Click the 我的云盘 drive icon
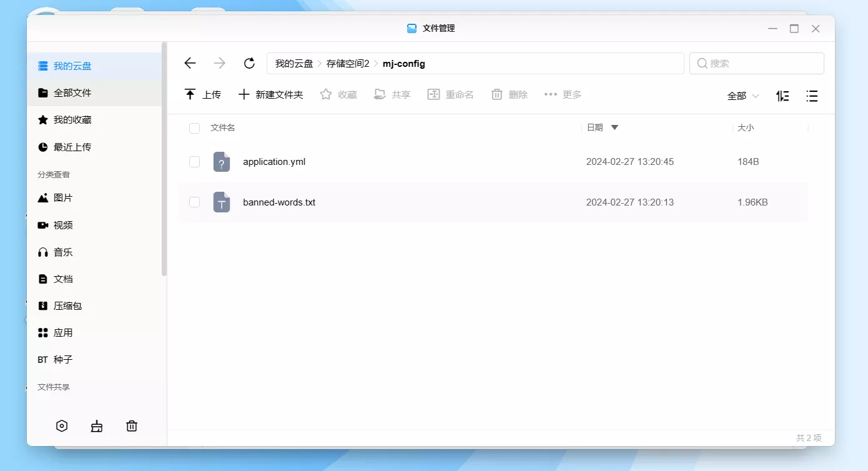This screenshot has width=868, height=471. pos(43,66)
